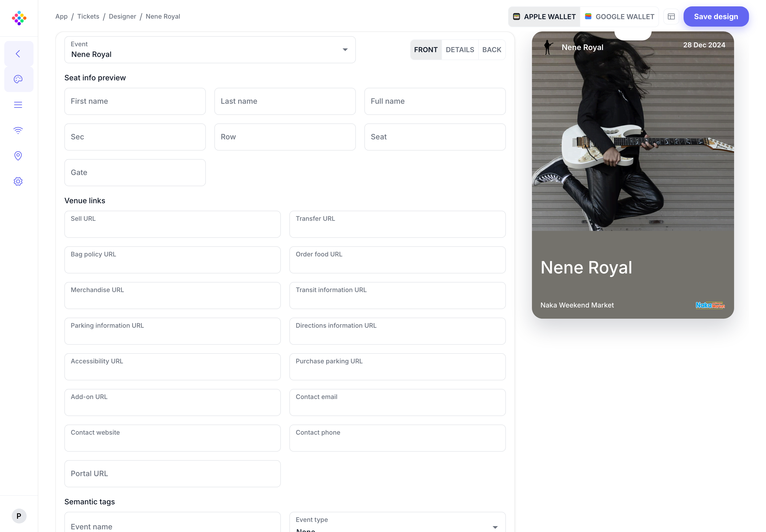Switch to Apple Wallet

point(544,17)
